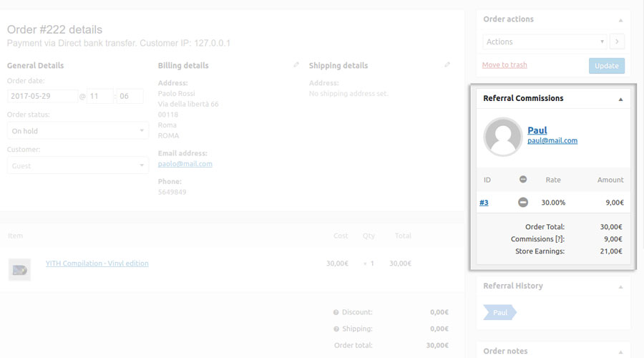644x358 pixels.
Task: Open the Customer Guest dropdown
Action: (x=77, y=165)
